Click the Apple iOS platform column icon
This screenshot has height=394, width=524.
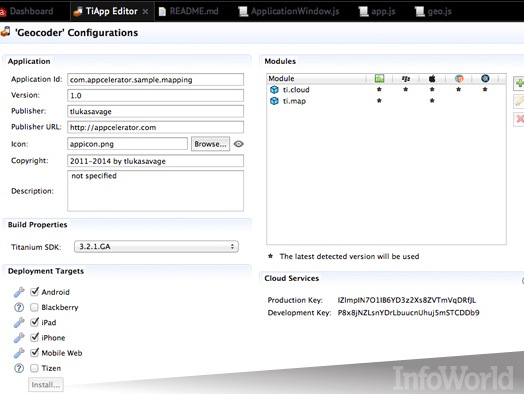coord(432,79)
